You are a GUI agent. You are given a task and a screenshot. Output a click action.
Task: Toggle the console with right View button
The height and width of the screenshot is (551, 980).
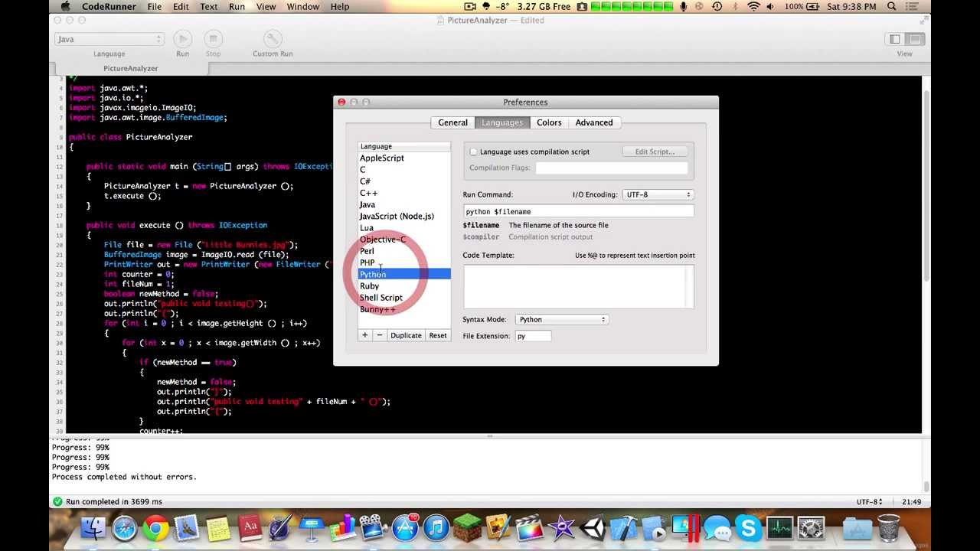915,39
